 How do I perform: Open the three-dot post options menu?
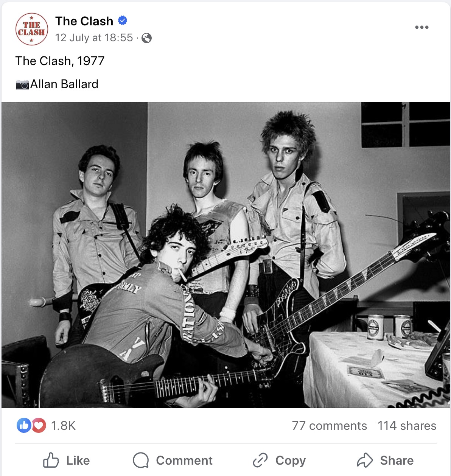pos(421,27)
